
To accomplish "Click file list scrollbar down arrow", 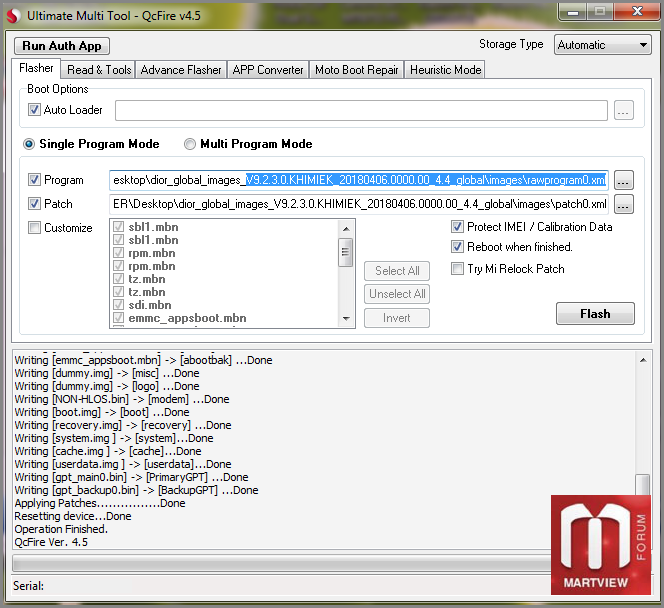I will tap(346, 318).
